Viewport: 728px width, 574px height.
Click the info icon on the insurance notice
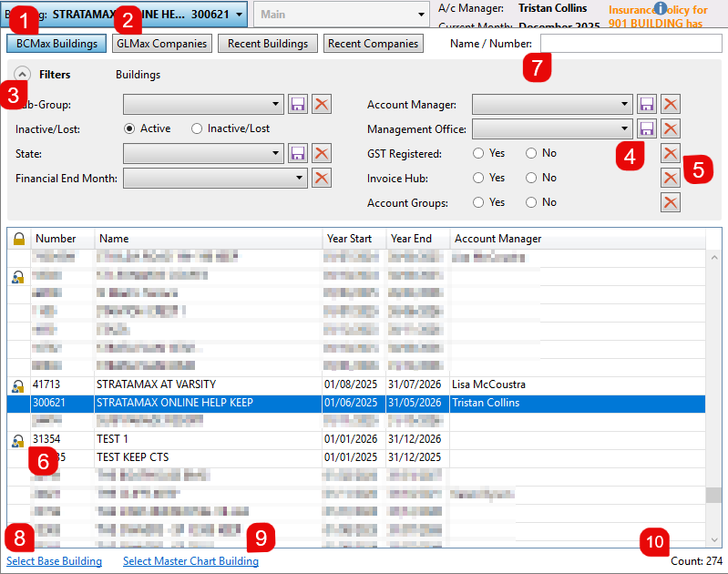(x=661, y=8)
